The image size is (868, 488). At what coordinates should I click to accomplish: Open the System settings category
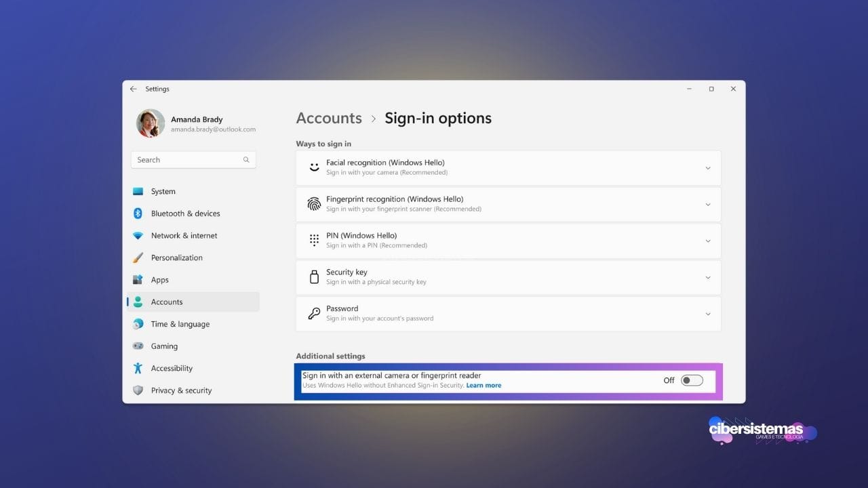tap(163, 192)
